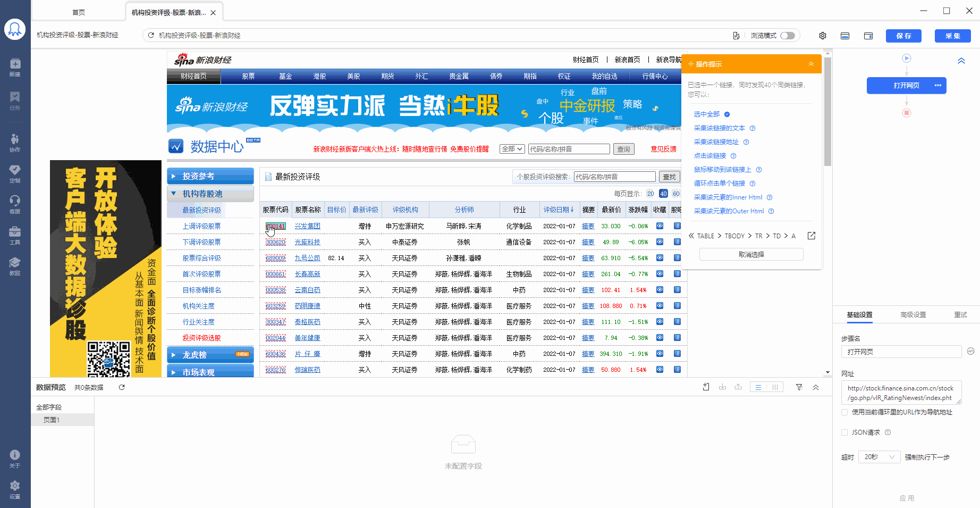
Task: Toggle the 浏览模式 switch
Action: [x=788, y=36]
